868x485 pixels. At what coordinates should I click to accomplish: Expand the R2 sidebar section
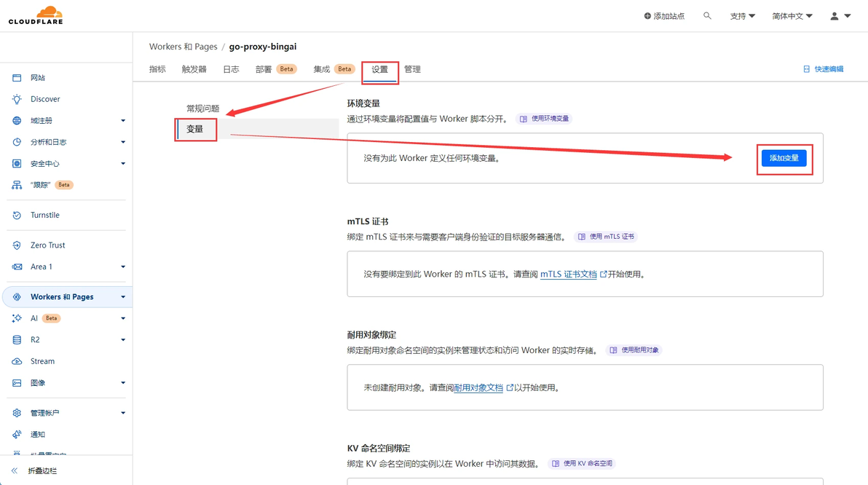point(123,340)
